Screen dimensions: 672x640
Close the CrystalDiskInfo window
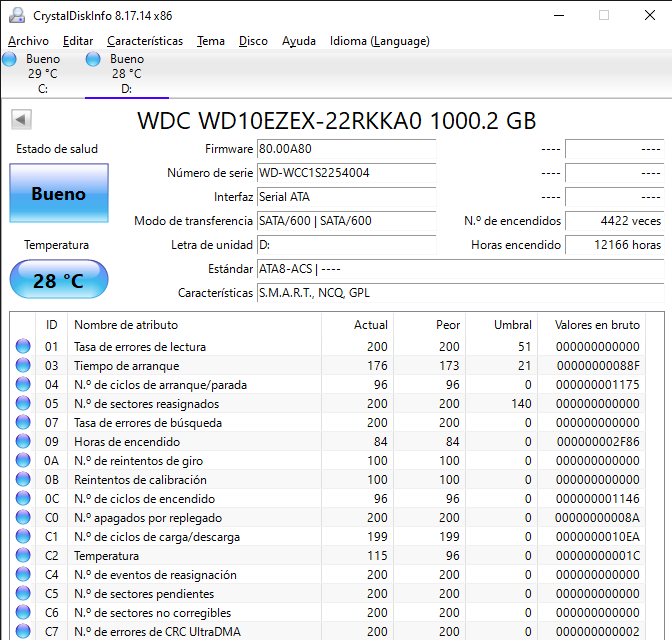tap(650, 15)
